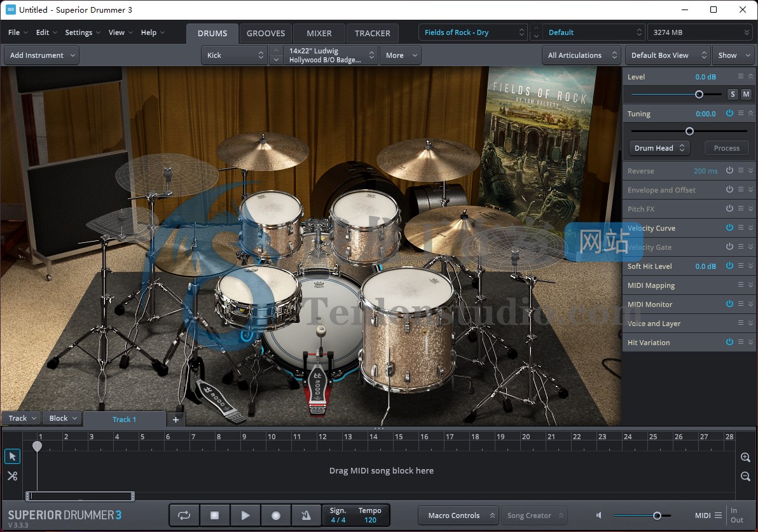Enable Envelope and Offset power button
This screenshot has width=758, height=532.
coord(729,189)
